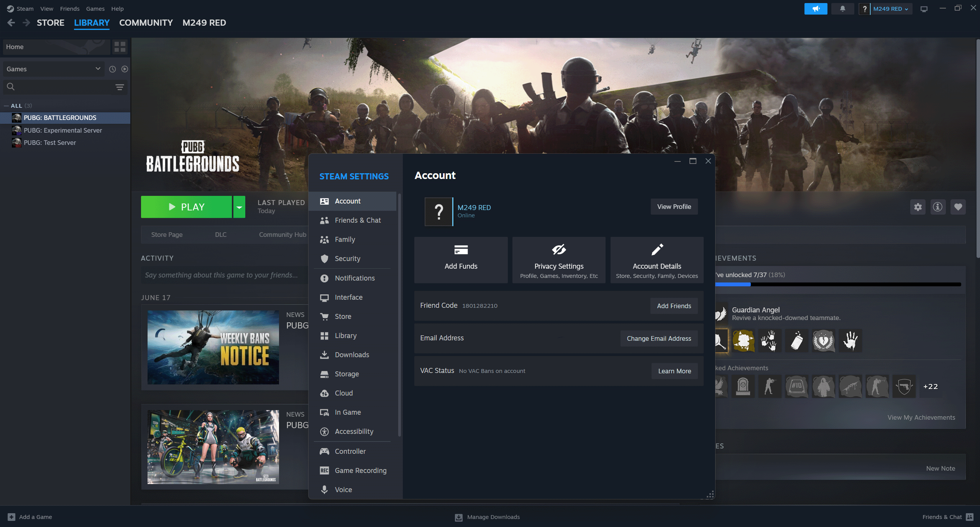
Task: Switch to Big Picture mode icon
Action: (x=924, y=9)
